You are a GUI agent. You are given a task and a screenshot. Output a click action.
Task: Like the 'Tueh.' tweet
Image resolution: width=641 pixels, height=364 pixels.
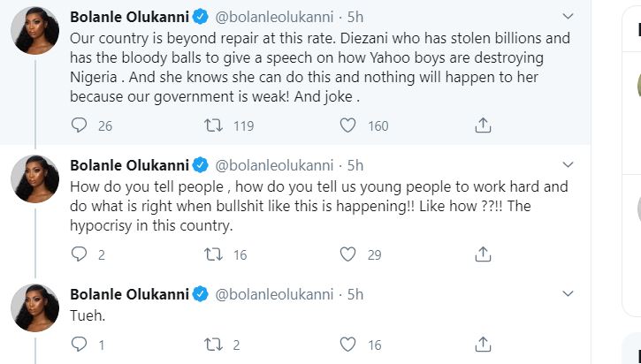click(x=348, y=345)
